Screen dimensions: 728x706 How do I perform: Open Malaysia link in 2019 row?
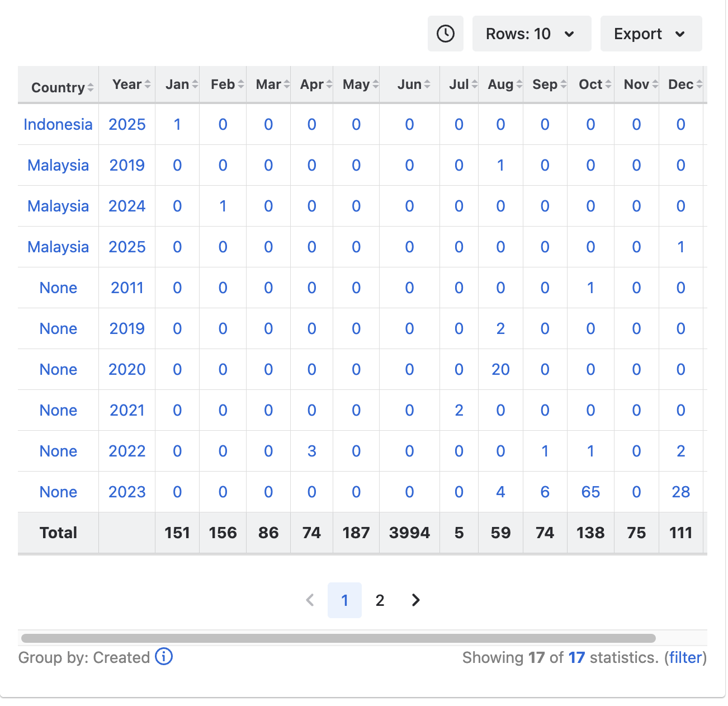coord(58,165)
